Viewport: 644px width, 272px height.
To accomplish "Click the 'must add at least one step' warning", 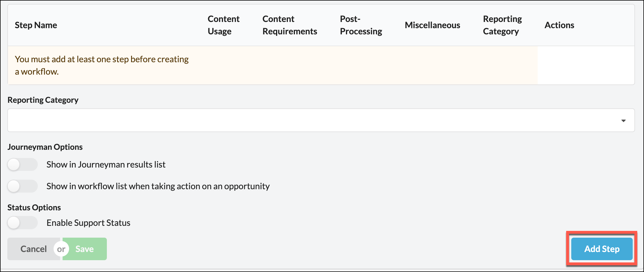I will [102, 65].
